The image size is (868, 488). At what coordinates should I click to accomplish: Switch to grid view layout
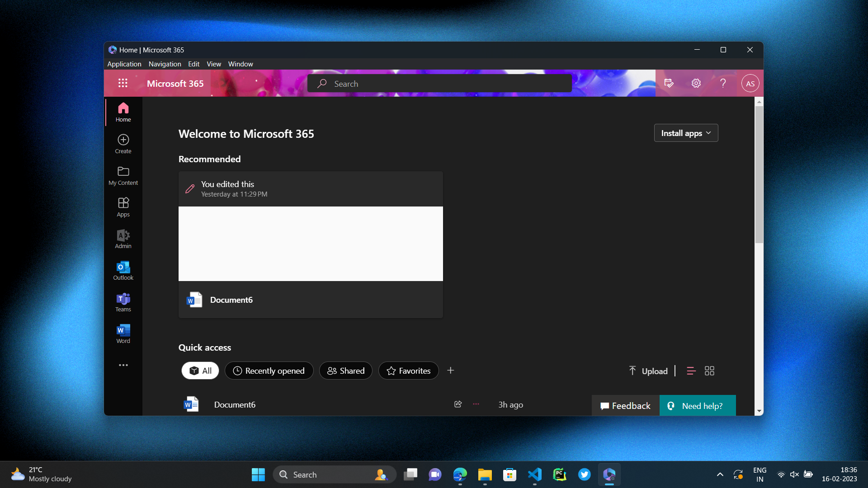coord(709,371)
